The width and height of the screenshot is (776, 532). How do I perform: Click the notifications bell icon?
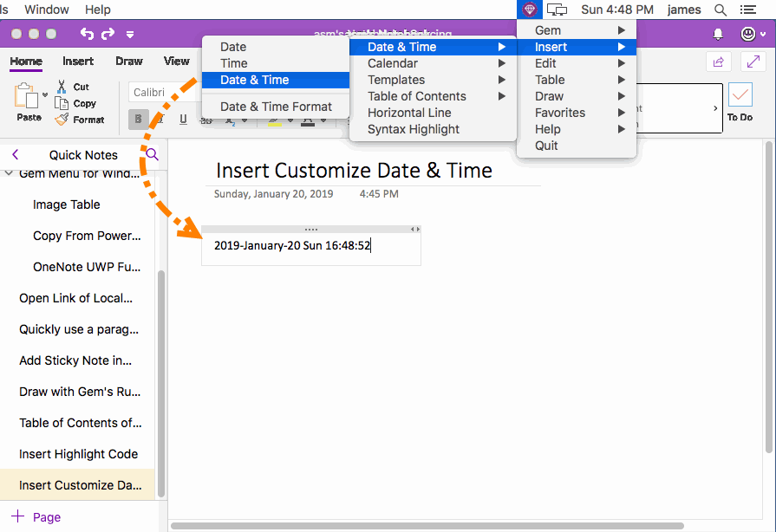(x=718, y=34)
